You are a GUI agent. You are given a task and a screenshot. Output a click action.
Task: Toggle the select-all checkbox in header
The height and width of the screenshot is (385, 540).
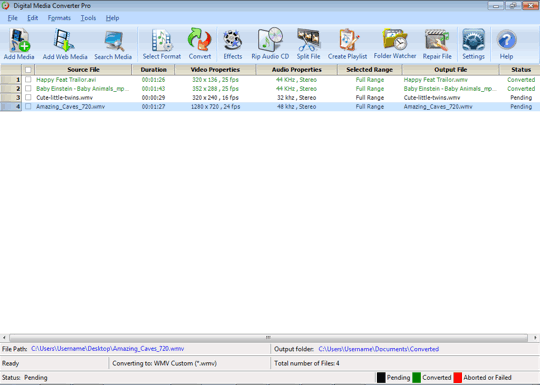point(28,70)
